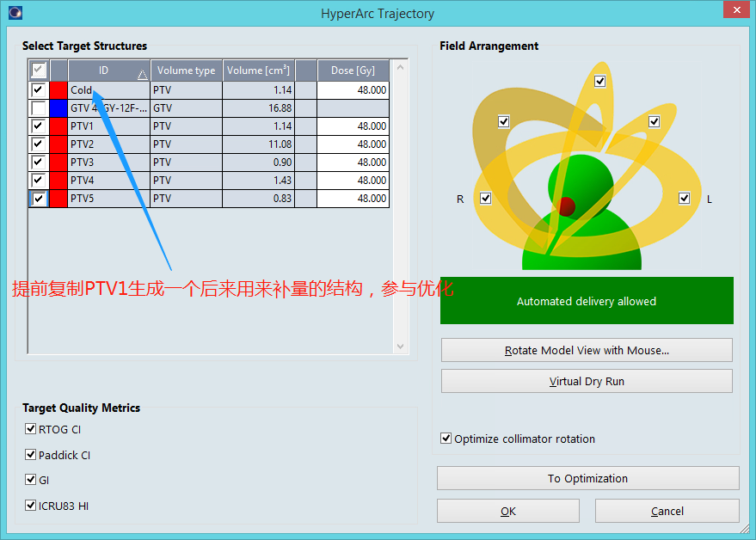The width and height of the screenshot is (756, 540).
Task: Click the red target sphere in model view
Action: (x=566, y=206)
